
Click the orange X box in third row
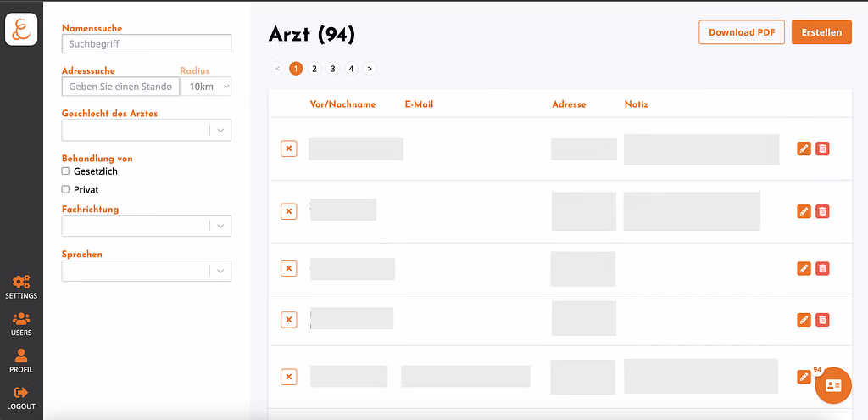tap(289, 269)
